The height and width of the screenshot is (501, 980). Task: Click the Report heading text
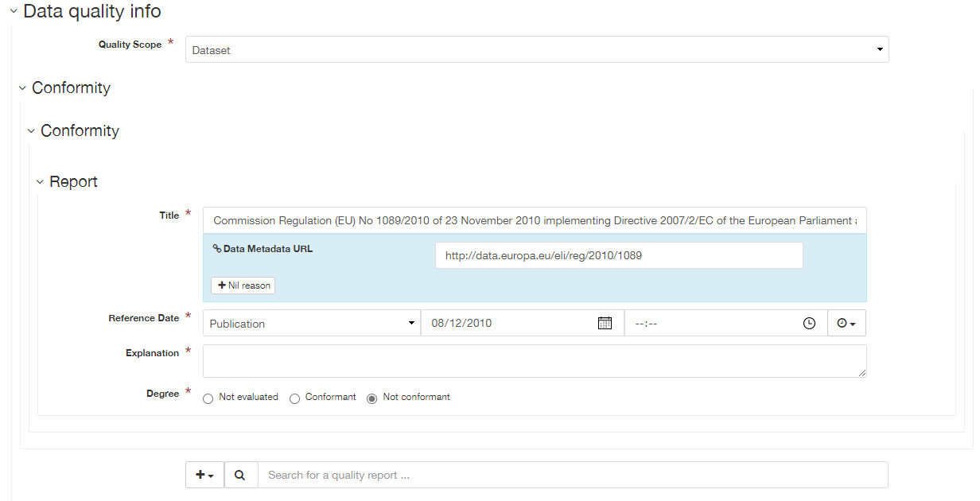(73, 182)
